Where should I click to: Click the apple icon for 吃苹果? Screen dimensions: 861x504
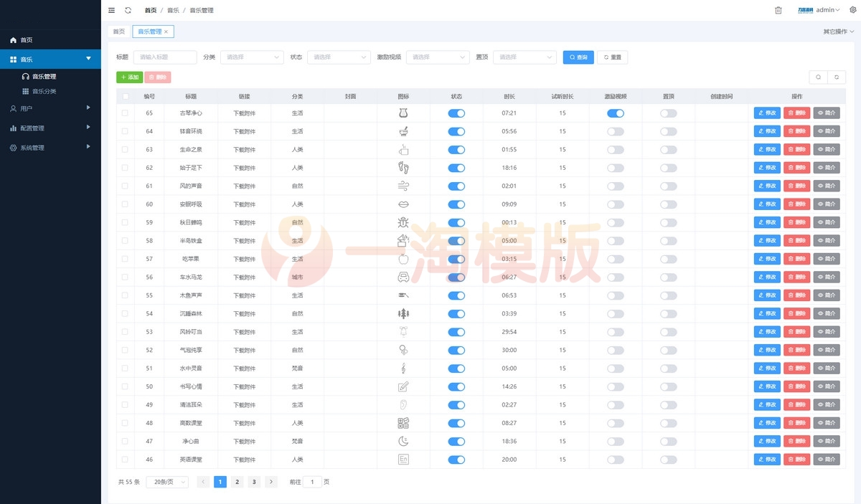point(403,259)
